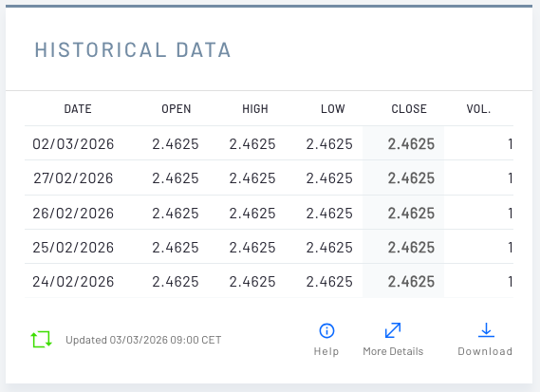The width and height of the screenshot is (540, 392).
Task: Click the High value for 24/02/2026
Action: pyautogui.click(x=252, y=282)
